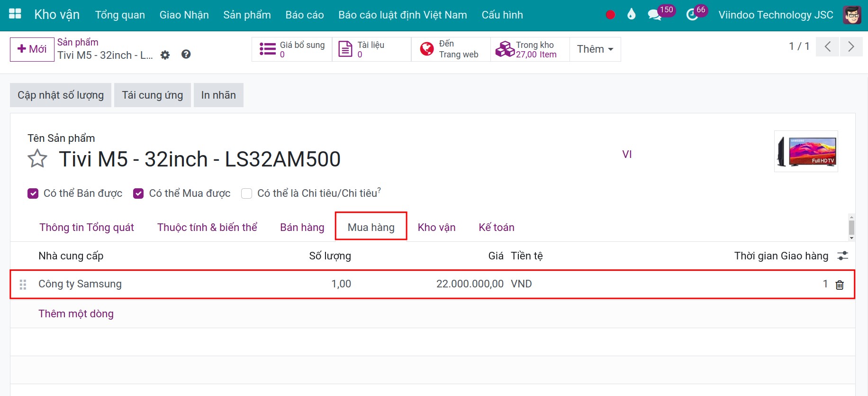The width and height of the screenshot is (868, 396).
Task: Open Đến Trang web smart button
Action: (451, 49)
